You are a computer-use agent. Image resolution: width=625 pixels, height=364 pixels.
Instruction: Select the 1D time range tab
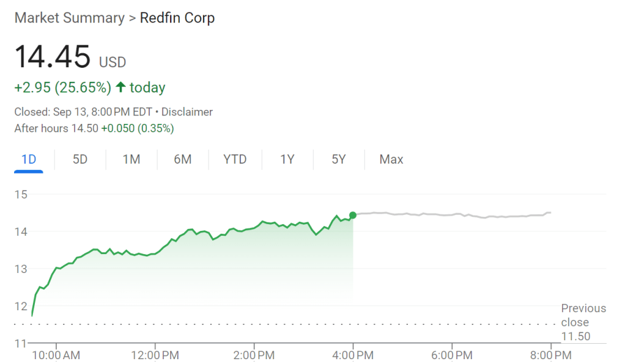pyautogui.click(x=29, y=159)
